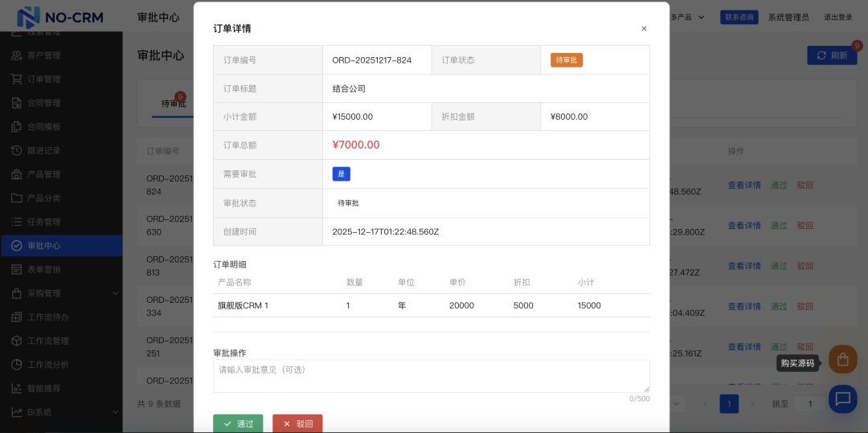Expand the 采购管理 submenu chevron
This screenshot has width=868, height=433.
[x=115, y=293]
